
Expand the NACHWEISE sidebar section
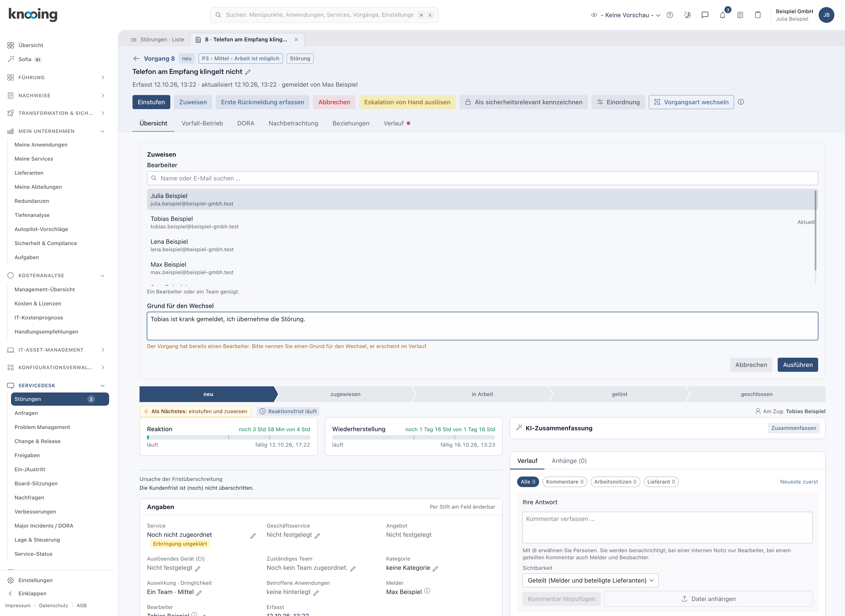[56, 95]
